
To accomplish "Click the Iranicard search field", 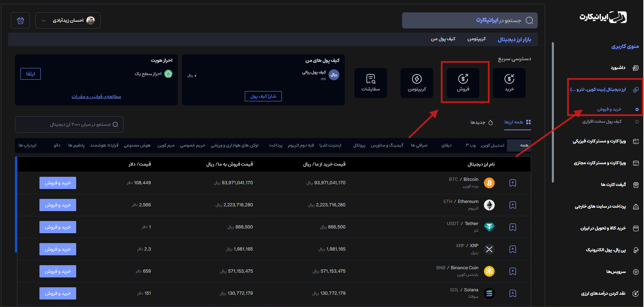I will [470, 20].
